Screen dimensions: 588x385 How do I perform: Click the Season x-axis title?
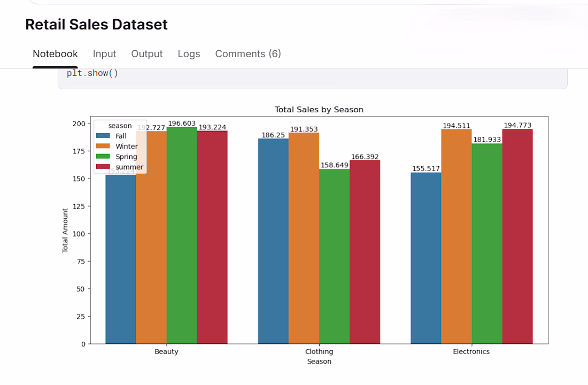click(319, 361)
